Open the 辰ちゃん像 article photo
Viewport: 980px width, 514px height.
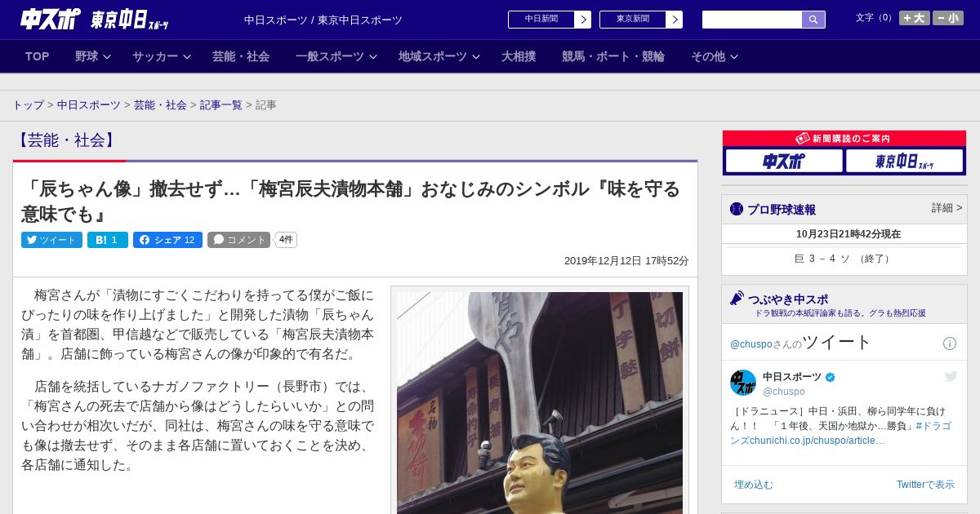540,403
